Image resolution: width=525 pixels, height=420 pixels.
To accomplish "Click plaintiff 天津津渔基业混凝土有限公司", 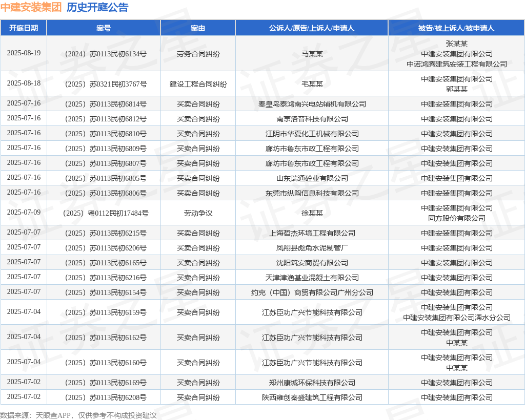I will coord(312,278).
